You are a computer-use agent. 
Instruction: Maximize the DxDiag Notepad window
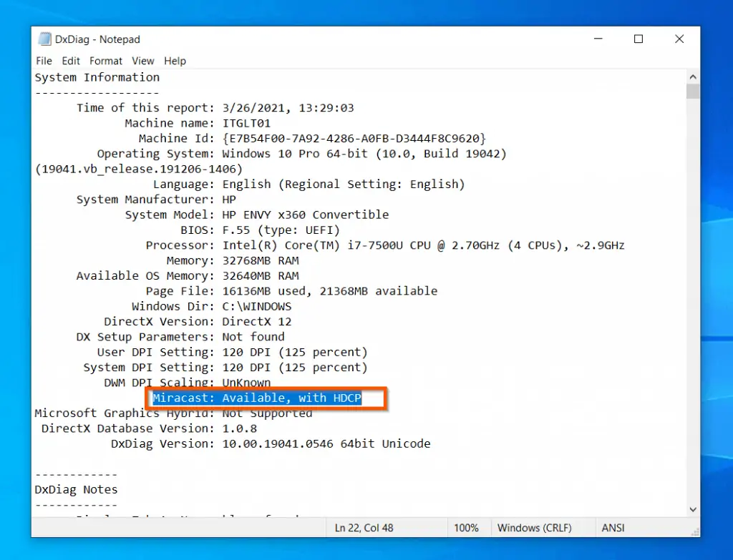pos(638,39)
